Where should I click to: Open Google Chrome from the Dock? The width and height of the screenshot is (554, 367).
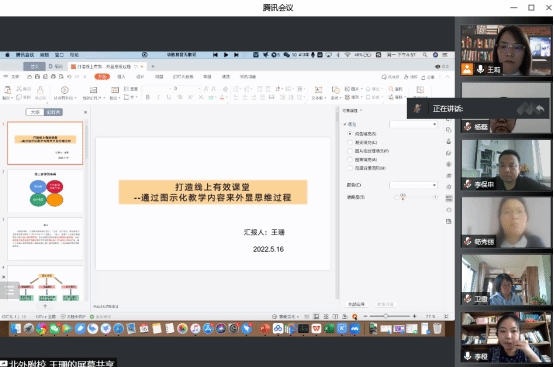pyautogui.click(x=41, y=329)
